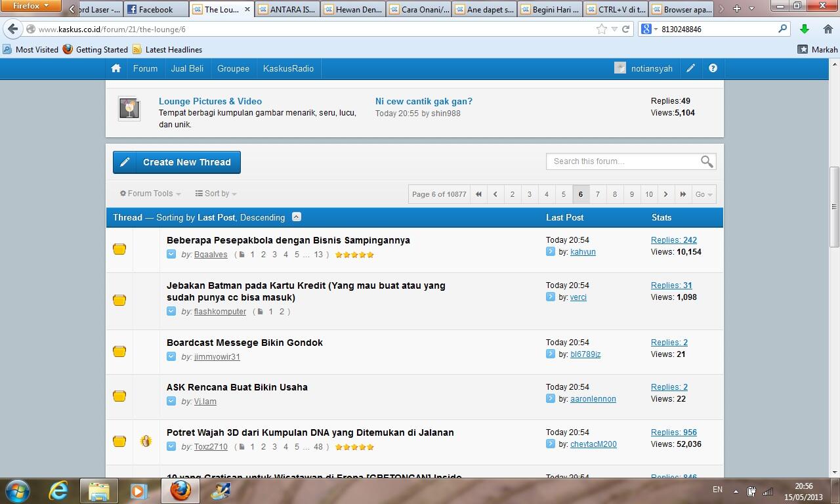Switch to the ANTARA browser tab
Image resolution: width=840 pixels, height=504 pixels.
click(287, 9)
